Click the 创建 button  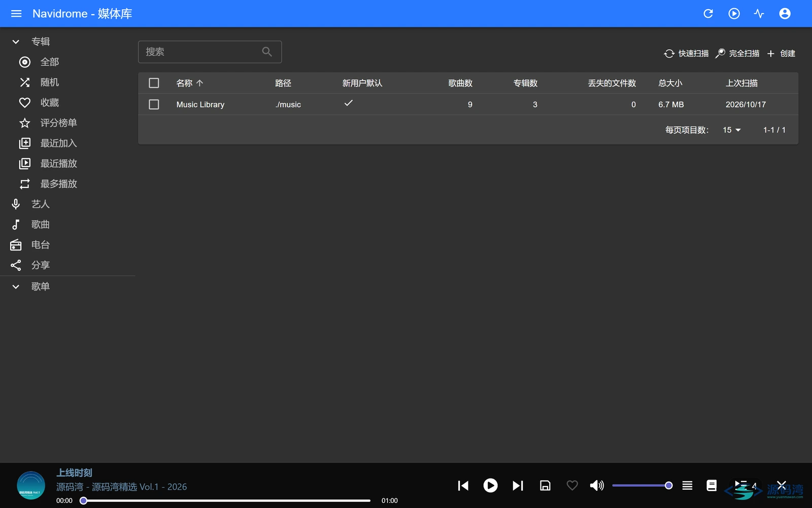781,53
